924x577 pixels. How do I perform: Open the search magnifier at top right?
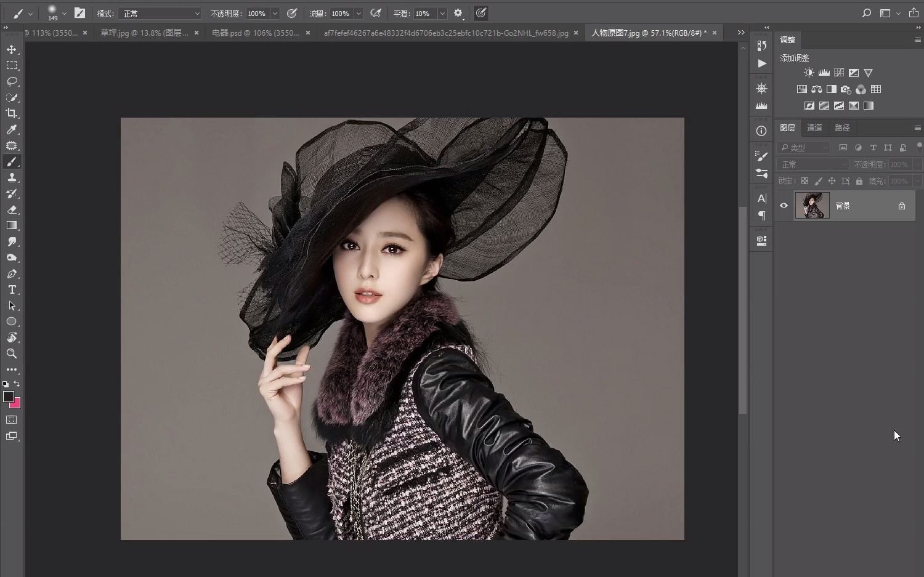tap(867, 13)
